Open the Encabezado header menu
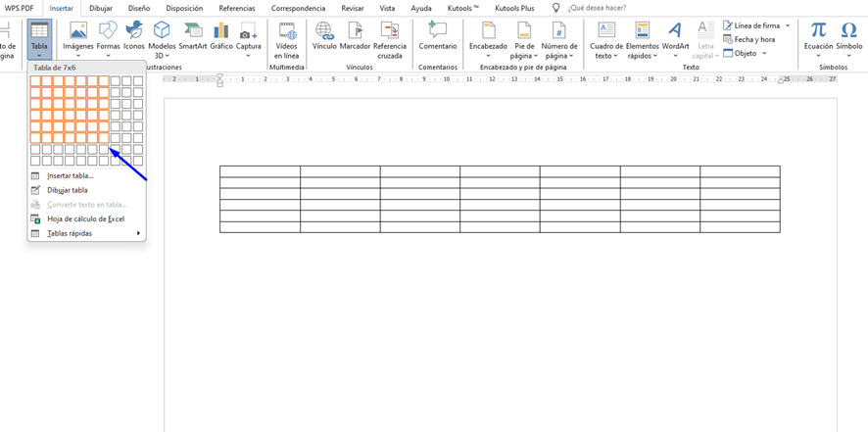 [x=488, y=40]
